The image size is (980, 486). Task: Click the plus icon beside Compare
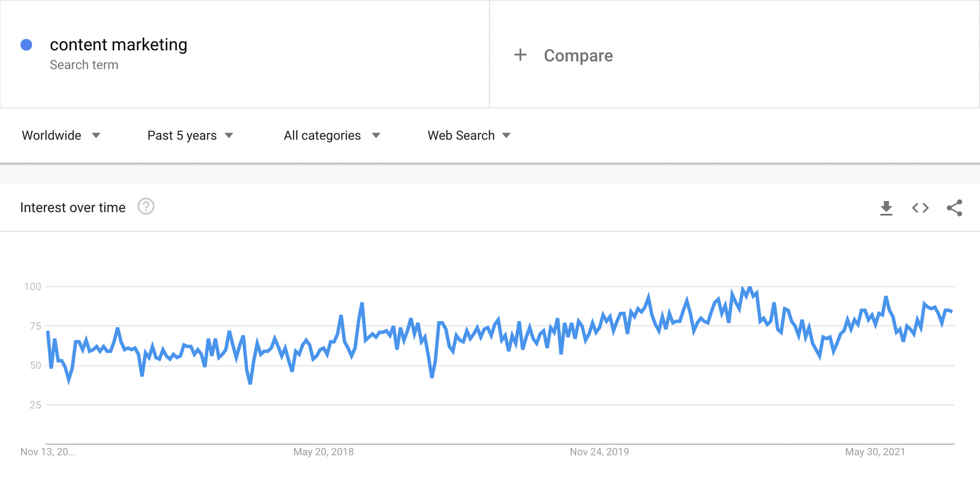[x=520, y=55]
